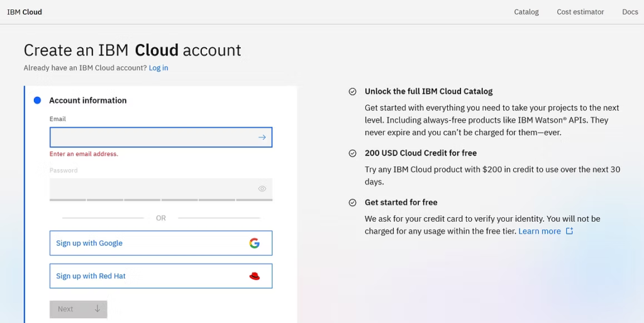Click the external link icon beside Learn more
Viewport: 644px width, 323px height.
pos(569,231)
